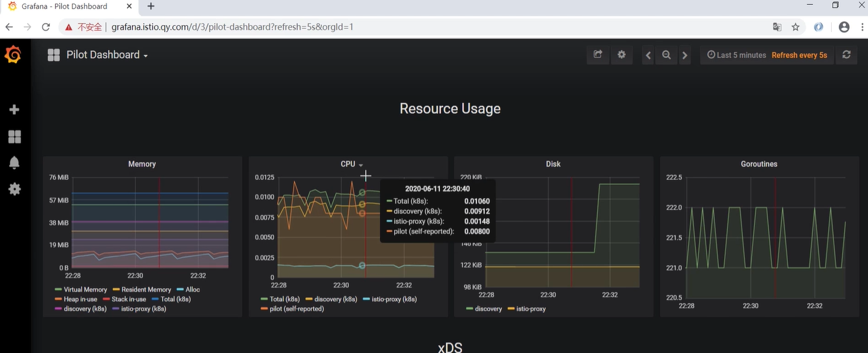
Task: Open the time picker showing Last 5 minutes
Action: pos(736,55)
